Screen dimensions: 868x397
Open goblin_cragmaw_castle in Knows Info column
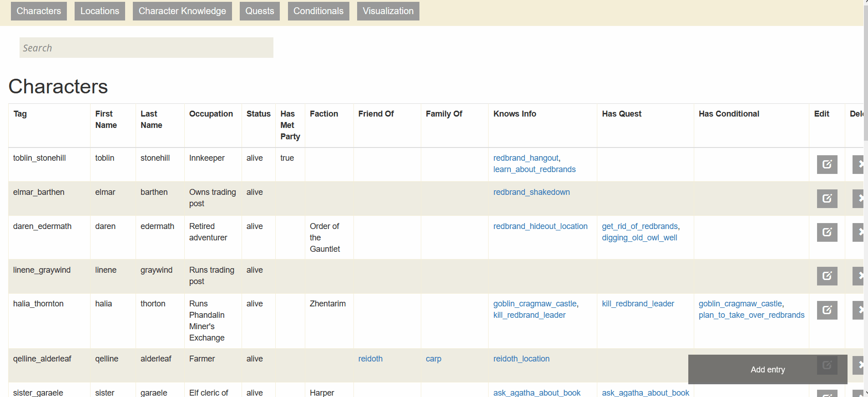[x=535, y=304]
